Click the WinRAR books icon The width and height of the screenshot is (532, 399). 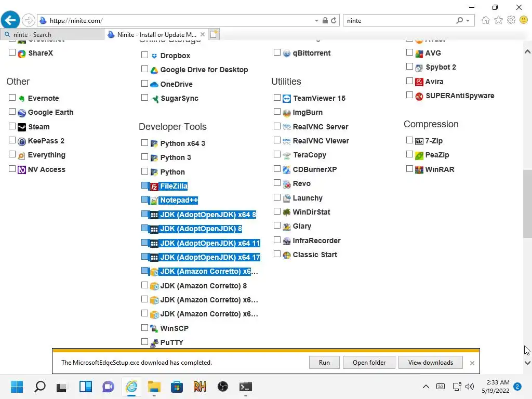[419, 170]
